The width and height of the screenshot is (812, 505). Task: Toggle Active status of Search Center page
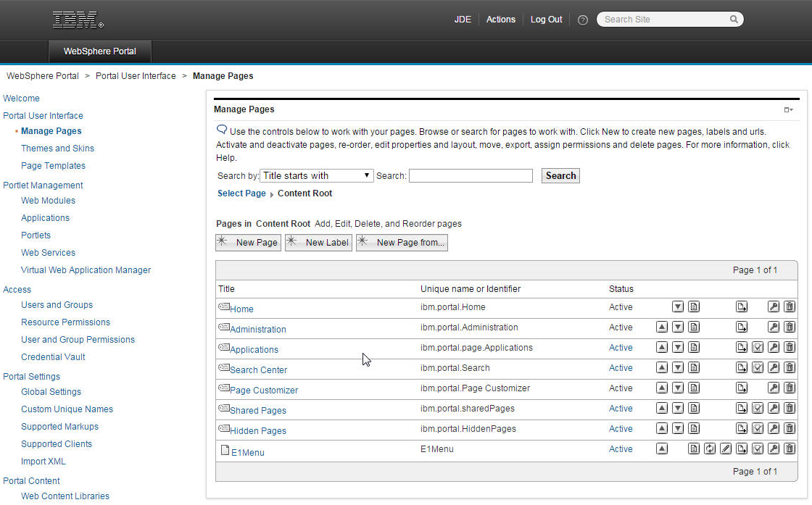(621, 368)
